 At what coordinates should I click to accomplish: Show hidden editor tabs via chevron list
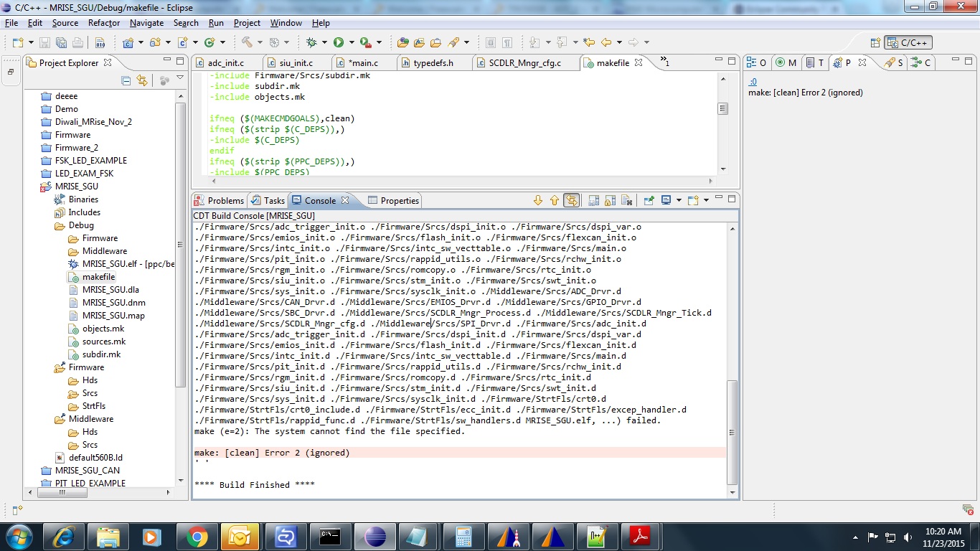(x=664, y=62)
